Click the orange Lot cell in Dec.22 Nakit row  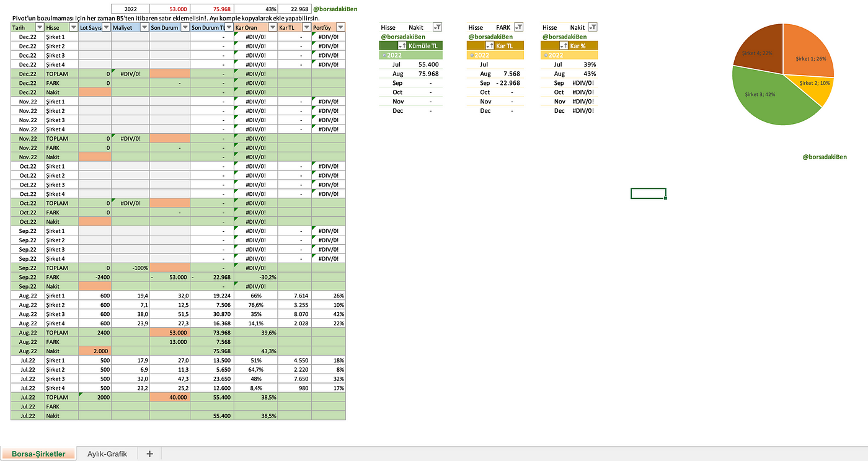tap(95, 92)
